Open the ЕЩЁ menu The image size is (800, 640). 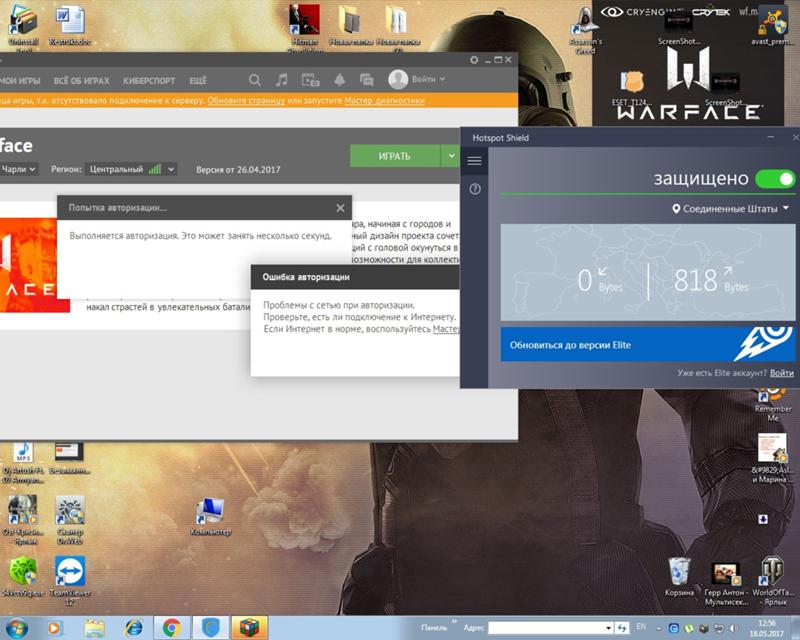point(198,81)
